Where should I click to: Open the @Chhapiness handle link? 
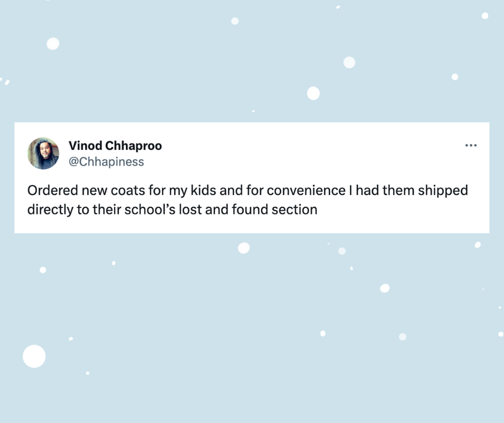[x=106, y=162]
